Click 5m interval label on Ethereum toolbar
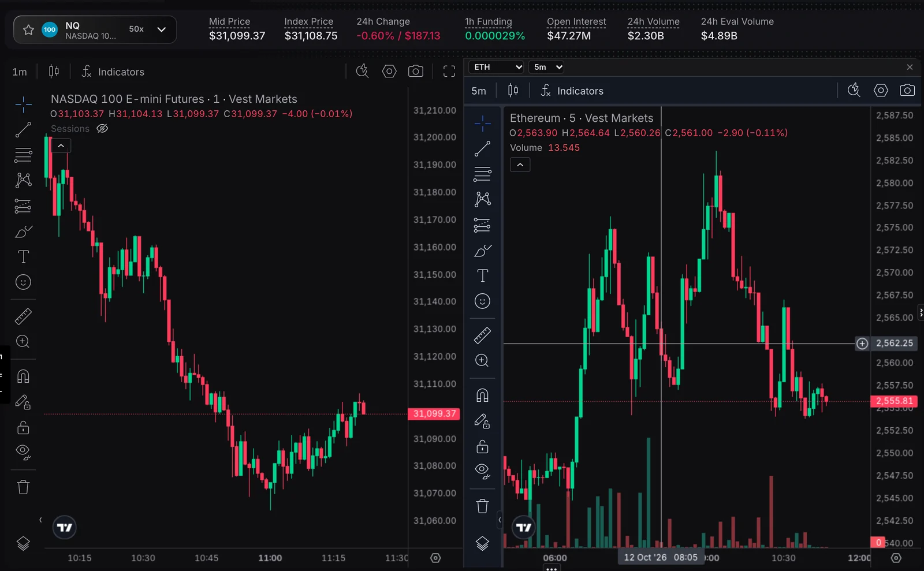This screenshot has height=571, width=924. point(479,91)
